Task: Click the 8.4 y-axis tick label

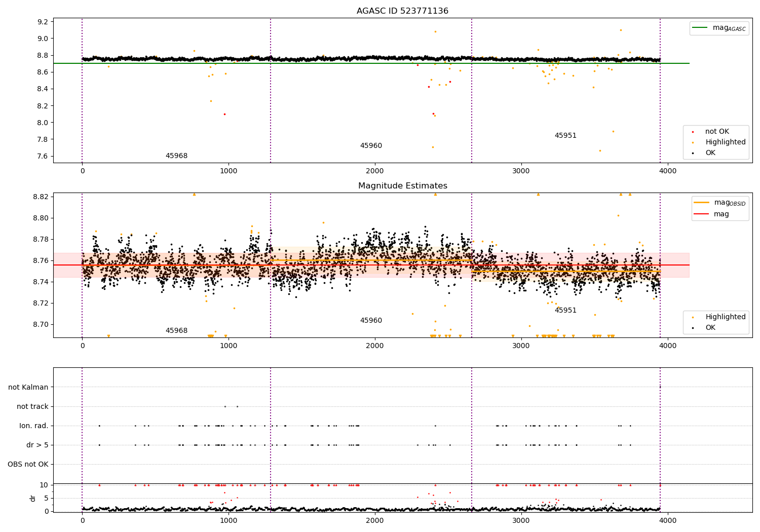Action: pos(43,89)
